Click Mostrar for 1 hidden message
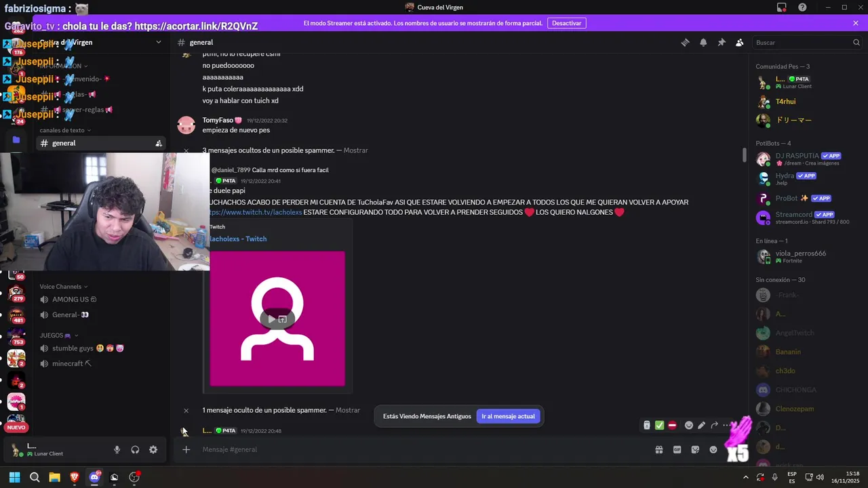 pos(348,410)
